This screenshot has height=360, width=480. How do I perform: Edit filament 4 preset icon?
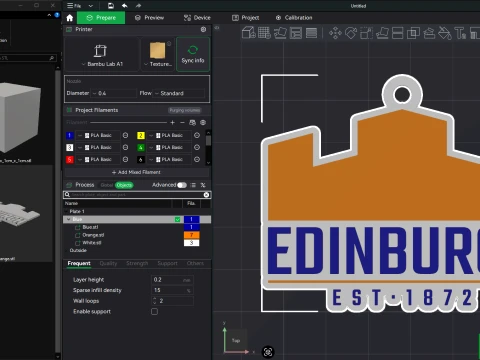click(x=197, y=147)
